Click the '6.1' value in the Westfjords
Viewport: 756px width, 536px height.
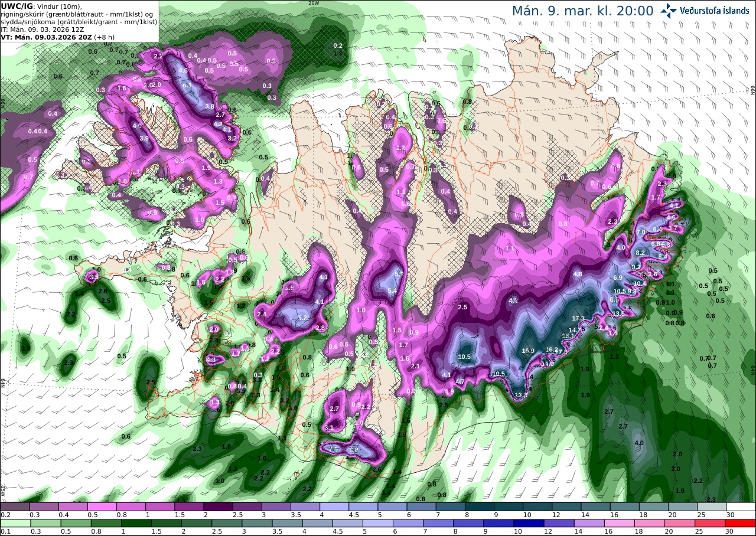point(187,85)
